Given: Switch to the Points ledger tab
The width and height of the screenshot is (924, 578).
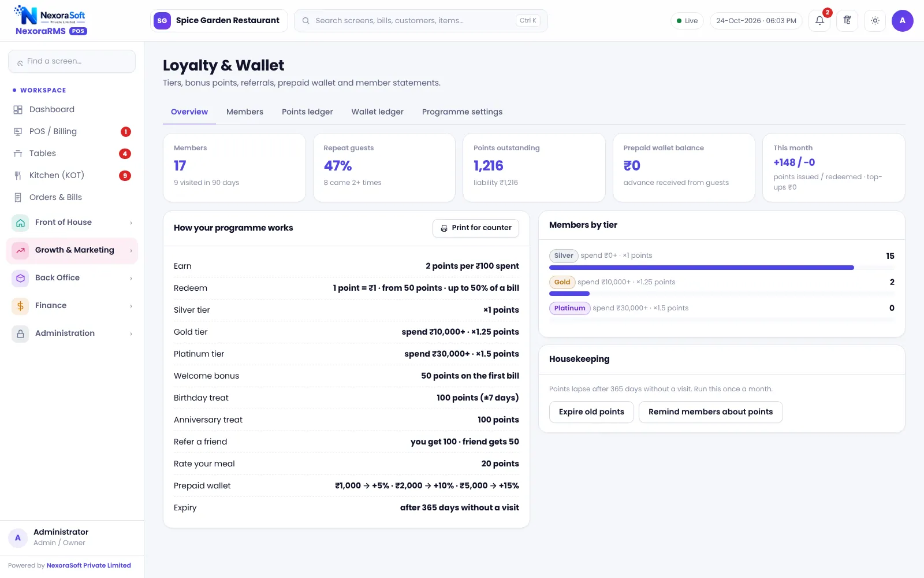Looking at the screenshot, I should click(307, 112).
